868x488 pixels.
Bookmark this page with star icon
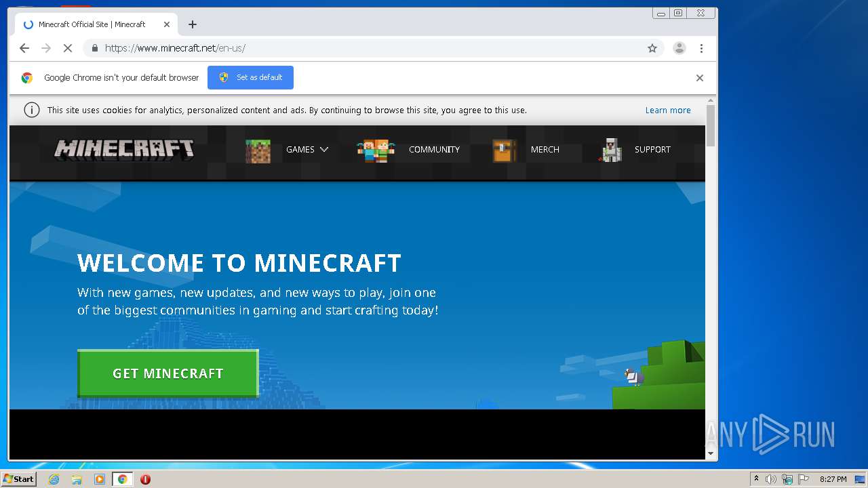pyautogui.click(x=652, y=48)
